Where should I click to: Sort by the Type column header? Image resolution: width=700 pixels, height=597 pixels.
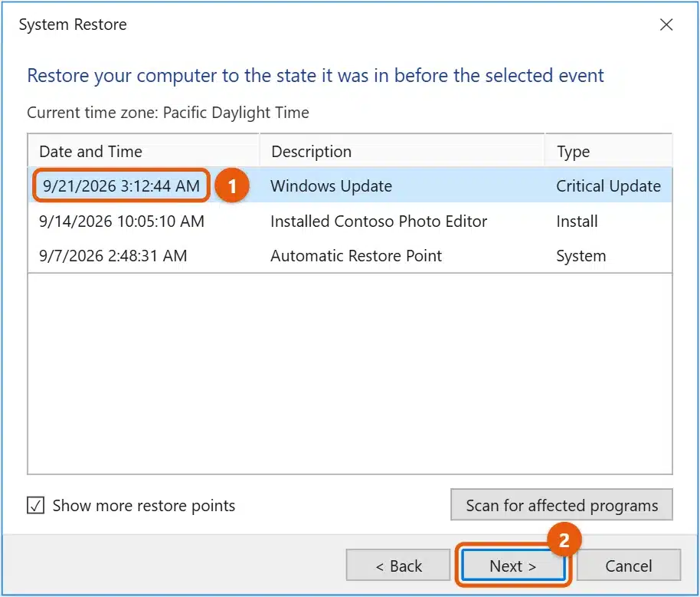609,151
